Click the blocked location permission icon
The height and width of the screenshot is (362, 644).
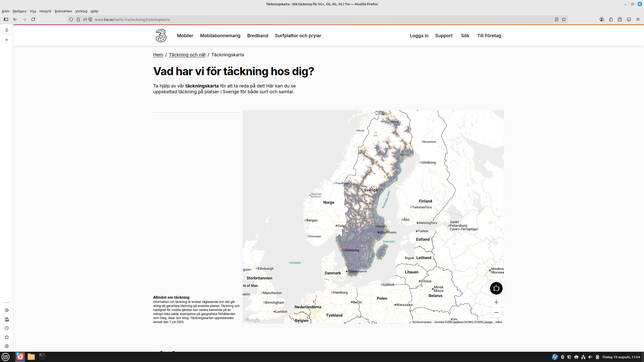click(x=90, y=19)
